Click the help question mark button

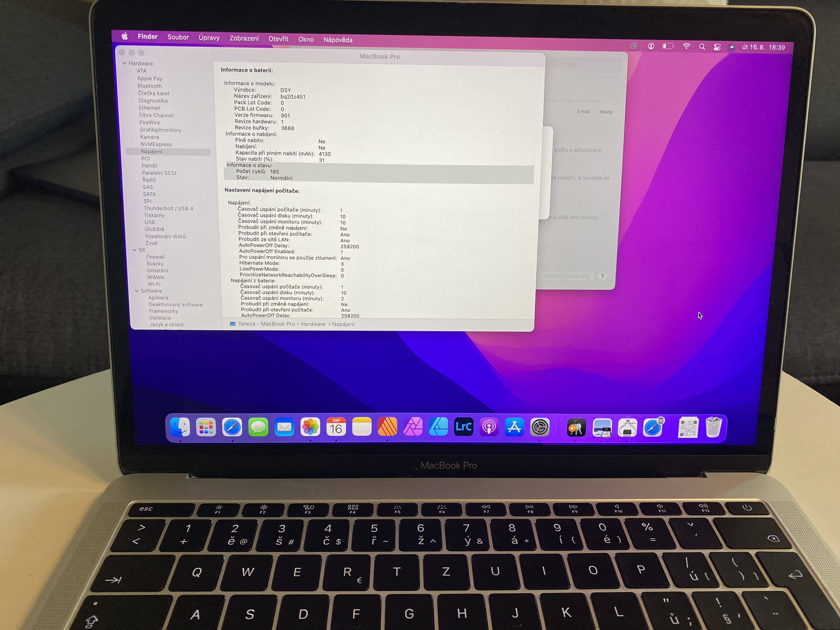coord(602,276)
